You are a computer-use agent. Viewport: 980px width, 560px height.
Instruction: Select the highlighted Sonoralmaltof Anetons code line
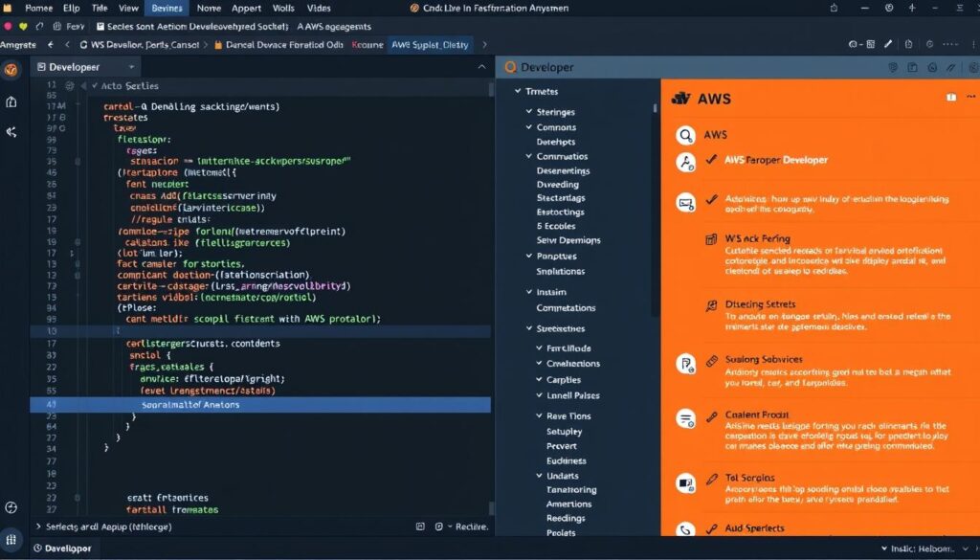click(260, 404)
